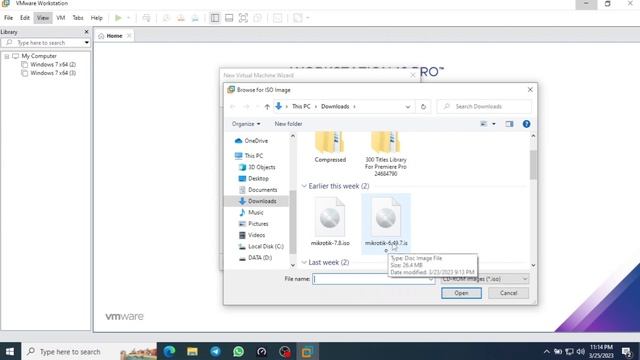The height and width of the screenshot is (360, 640).
Task: Open the Edit menu
Action: pyautogui.click(x=25, y=18)
